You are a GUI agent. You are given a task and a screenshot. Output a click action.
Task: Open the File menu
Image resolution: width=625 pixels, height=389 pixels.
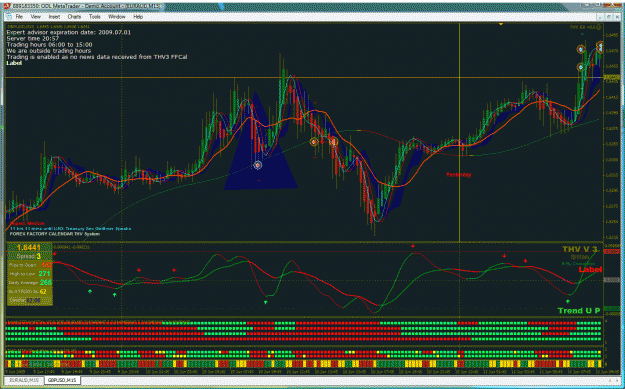coord(19,17)
